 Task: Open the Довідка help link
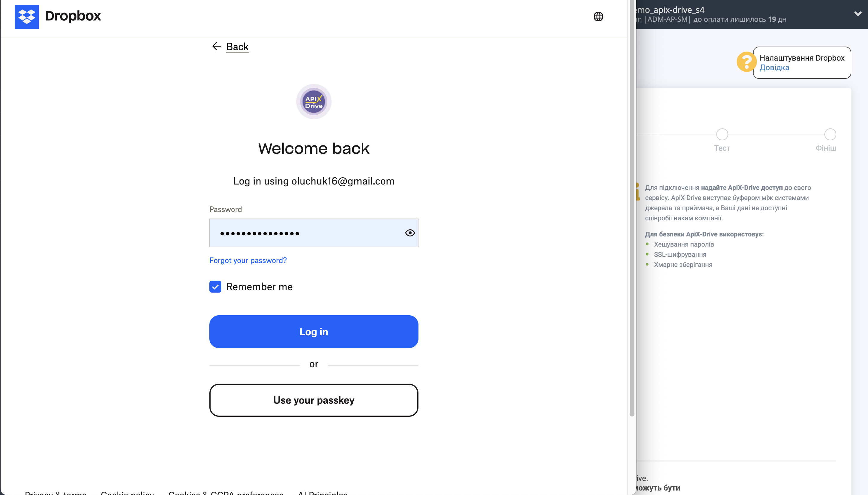(x=774, y=68)
